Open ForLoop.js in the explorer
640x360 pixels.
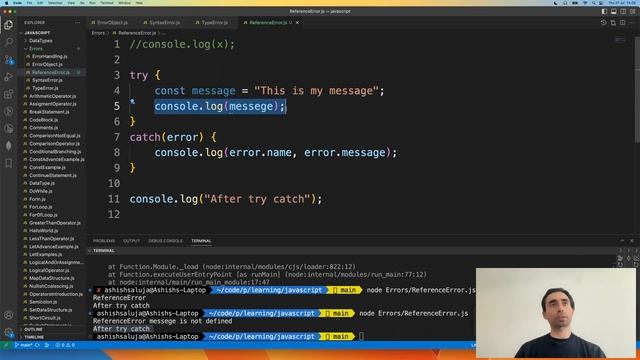[40, 207]
